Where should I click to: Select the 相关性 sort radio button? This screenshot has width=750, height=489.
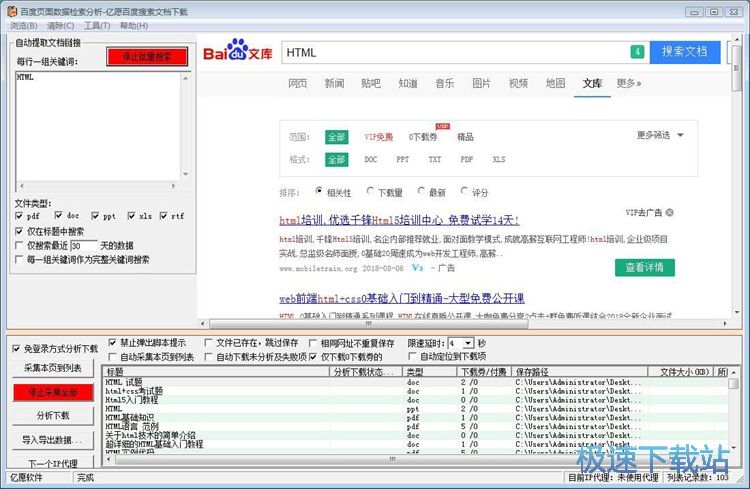pyautogui.click(x=319, y=191)
